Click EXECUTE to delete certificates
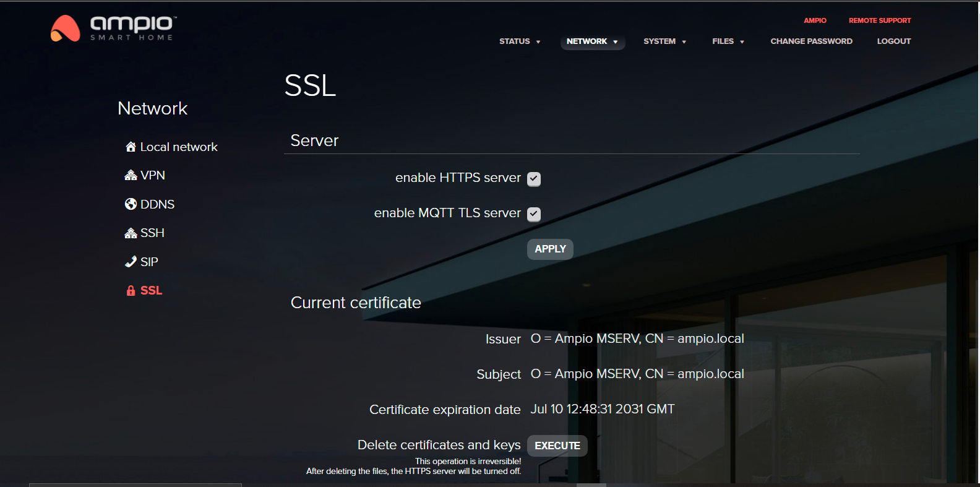 pos(557,446)
